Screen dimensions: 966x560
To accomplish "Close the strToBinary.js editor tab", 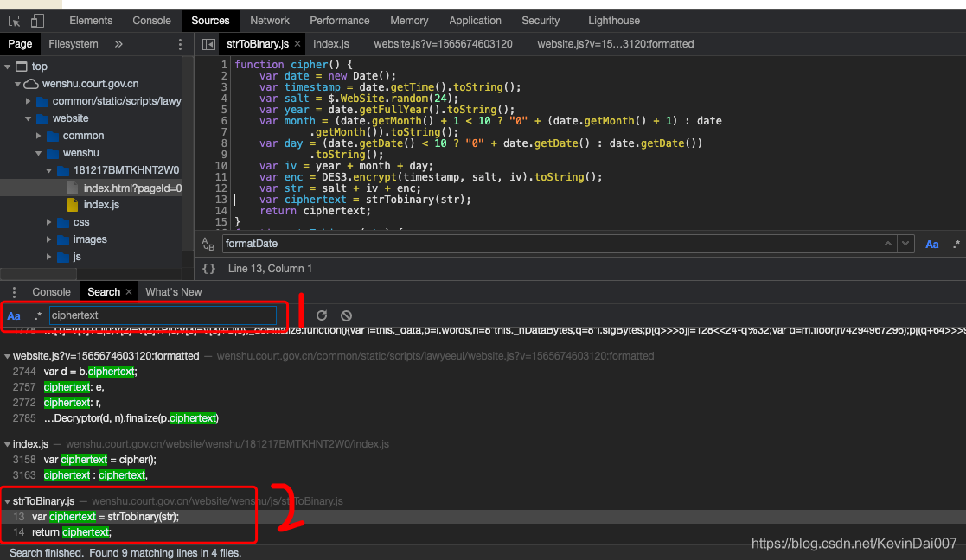I will [297, 44].
